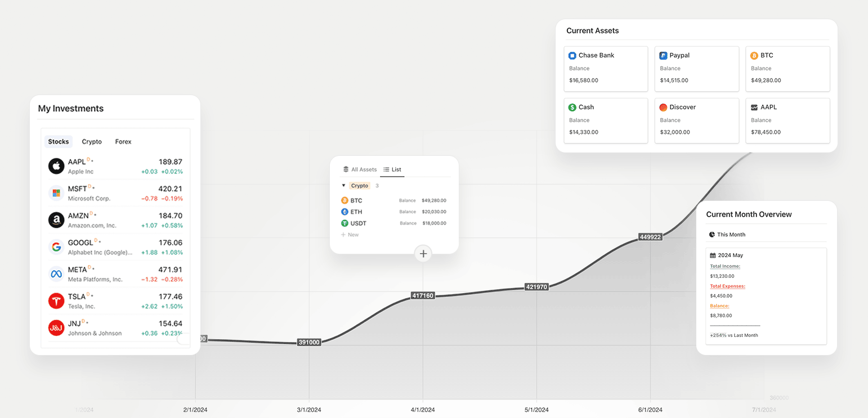
Task: Click the Tether icon next to USDT
Action: click(345, 223)
